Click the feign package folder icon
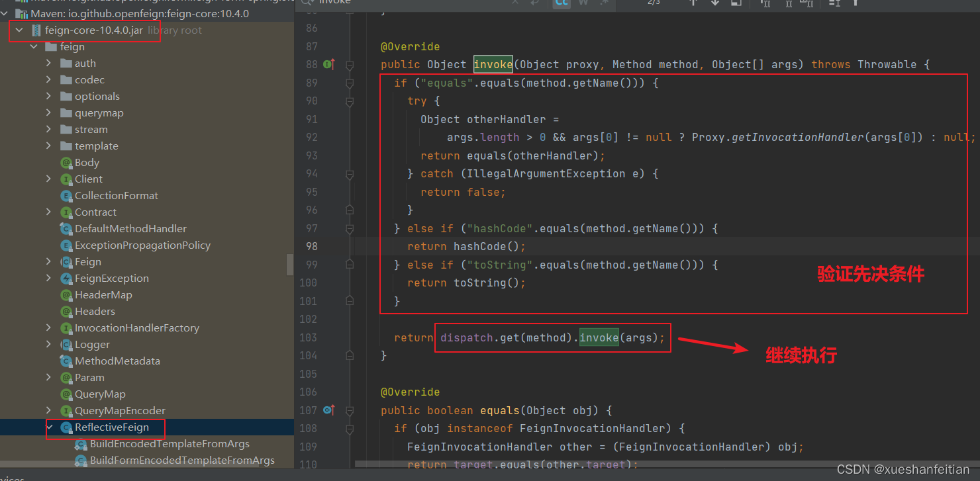Image resolution: width=980 pixels, height=481 pixels. pos(51,47)
